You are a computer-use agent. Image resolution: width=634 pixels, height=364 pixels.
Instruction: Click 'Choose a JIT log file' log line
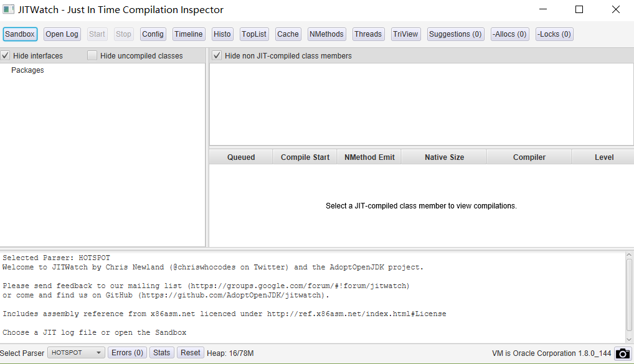[94, 332]
